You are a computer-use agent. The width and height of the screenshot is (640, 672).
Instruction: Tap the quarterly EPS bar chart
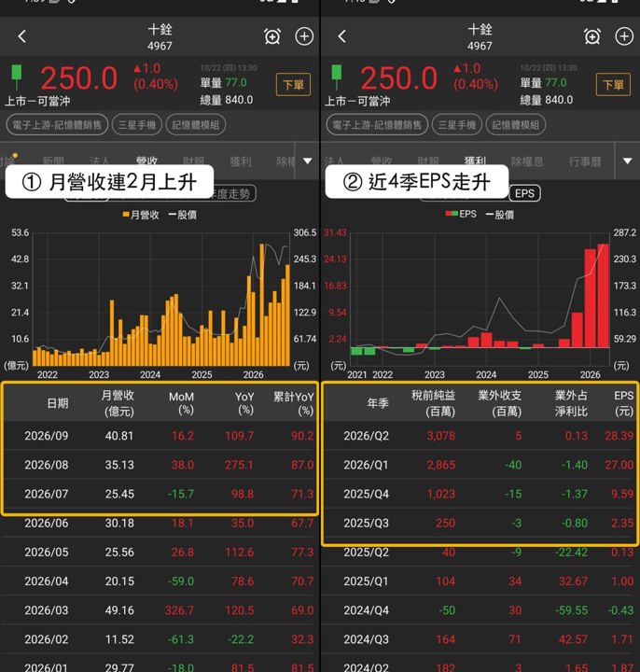(x=480, y=300)
